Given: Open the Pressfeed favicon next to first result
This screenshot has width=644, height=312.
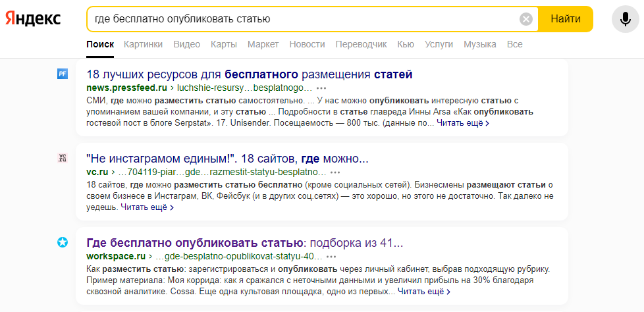Looking at the screenshot, I should 63,74.
